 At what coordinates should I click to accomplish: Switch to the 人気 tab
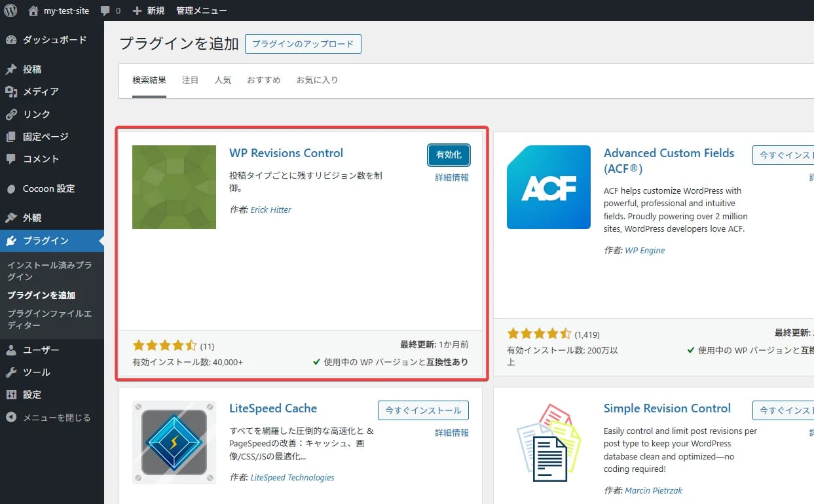pyautogui.click(x=223, y=81)
